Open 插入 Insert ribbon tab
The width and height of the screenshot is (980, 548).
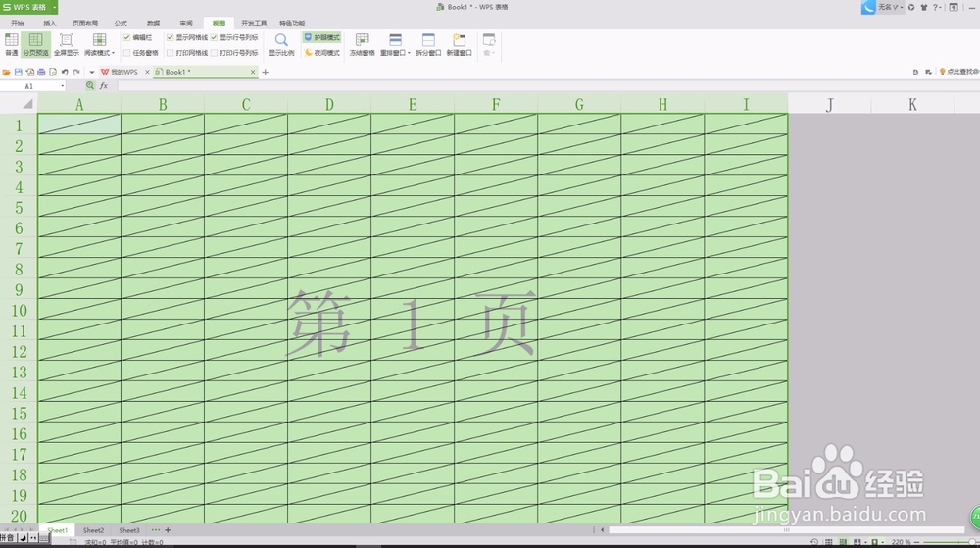pyautogui.click(x=50, y=24)
